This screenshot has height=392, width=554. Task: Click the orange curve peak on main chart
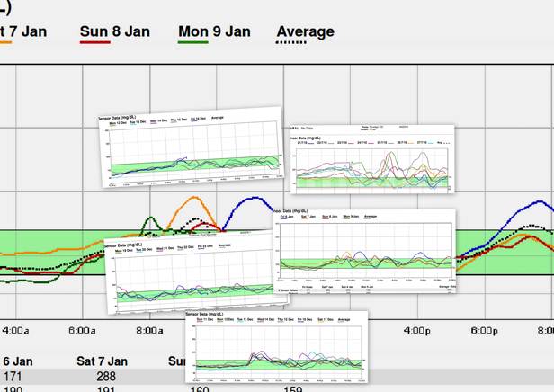194,197
